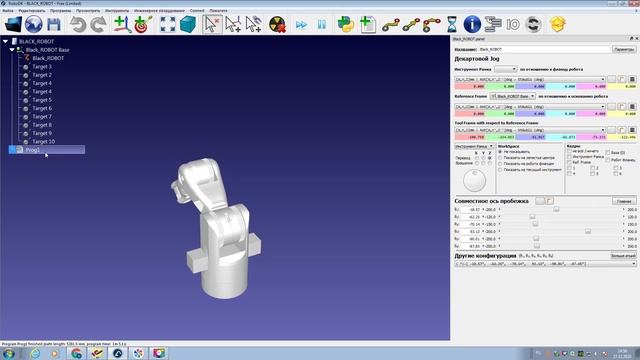Edit the robot name input field
The image size is (640, 360).
coord(544,49)
